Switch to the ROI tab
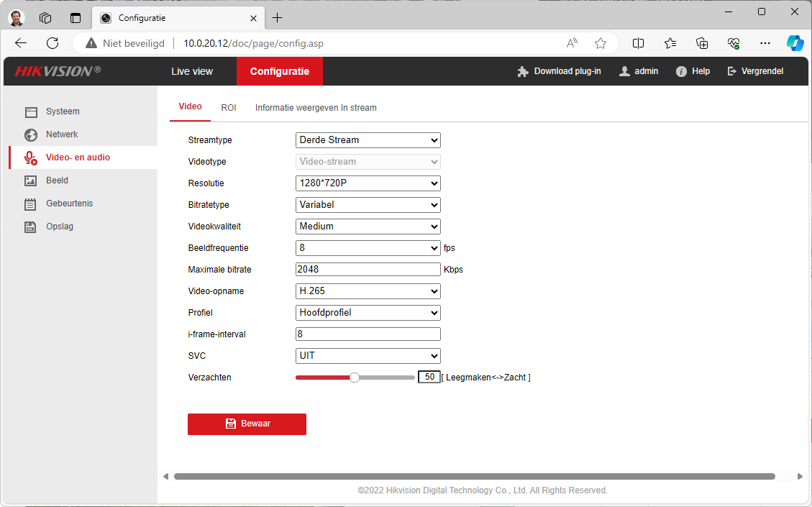812x507 pixels. [229, 108]
